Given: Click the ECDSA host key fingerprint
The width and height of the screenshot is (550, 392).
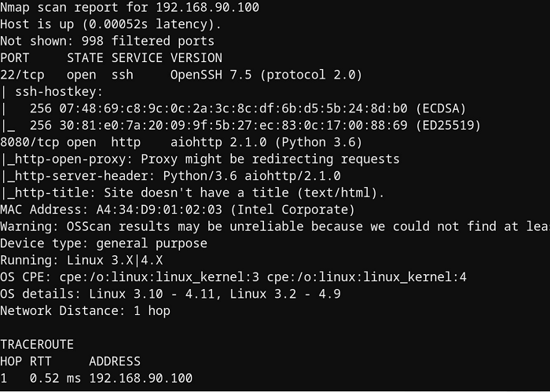Looking at the screenshot, I should [x=233, y=108].
